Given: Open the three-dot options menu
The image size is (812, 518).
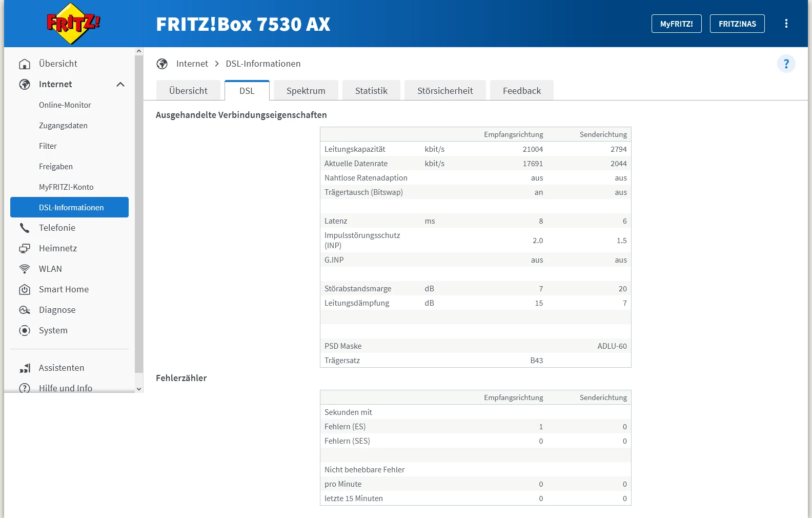Looking at the screenshot, I should tap(786, 24).
